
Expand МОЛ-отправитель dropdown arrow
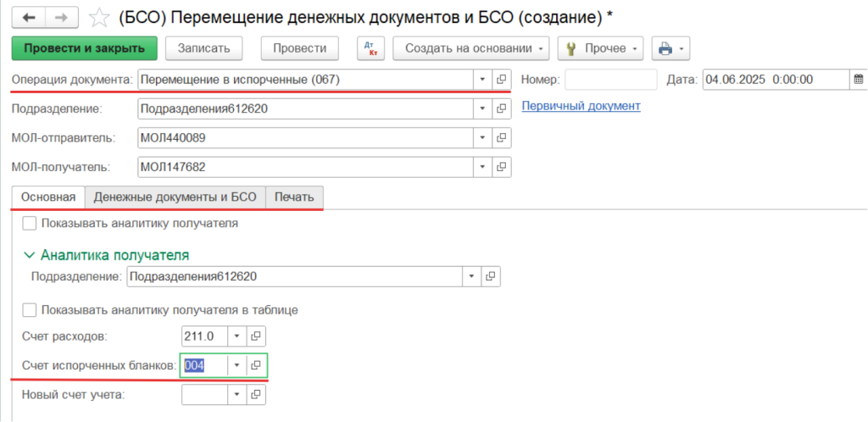482,138
